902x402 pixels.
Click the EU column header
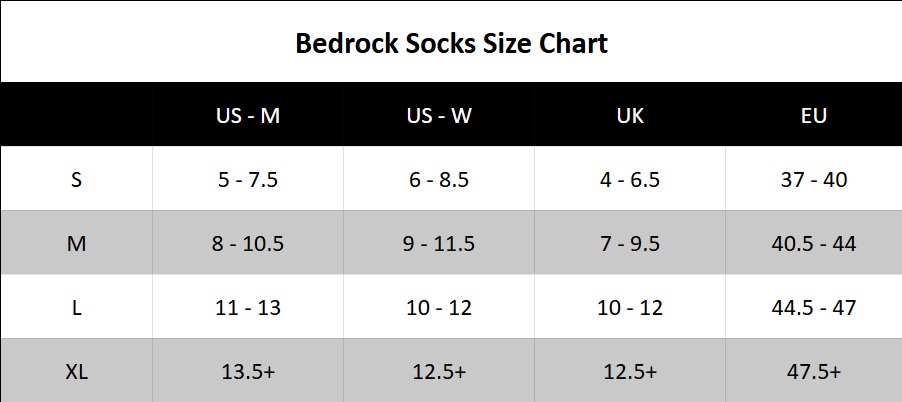(x=814, y=115)
